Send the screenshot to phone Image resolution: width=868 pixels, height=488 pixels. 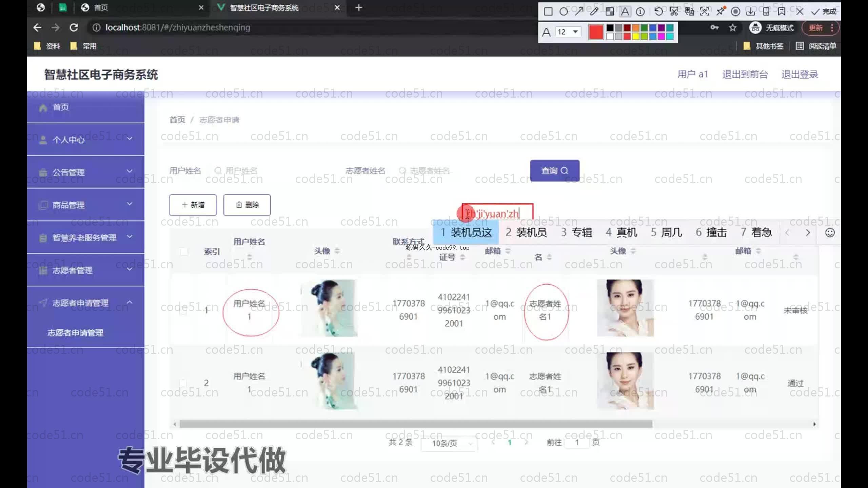pyautogui.click(x=766, y=12)
